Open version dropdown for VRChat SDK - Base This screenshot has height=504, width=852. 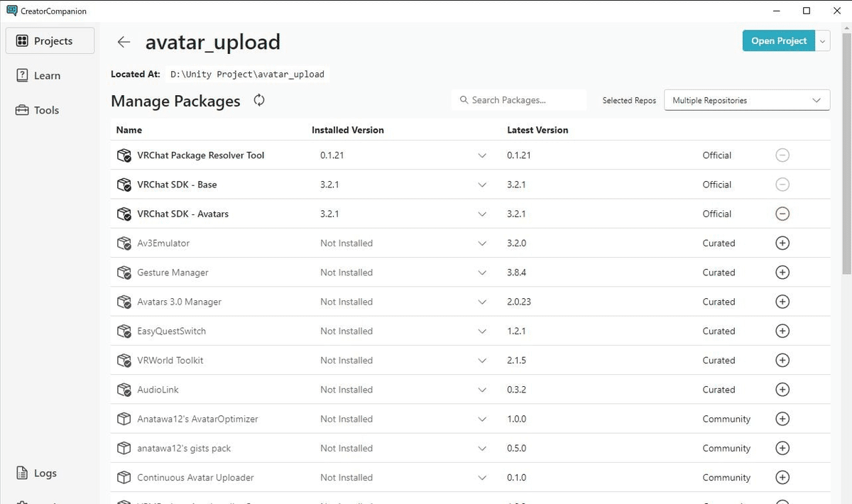(483, 185)
